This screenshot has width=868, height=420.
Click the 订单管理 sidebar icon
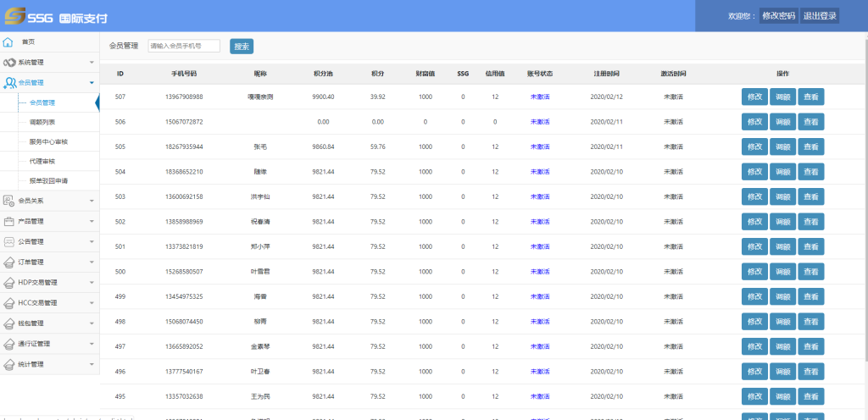pos(9,262)
